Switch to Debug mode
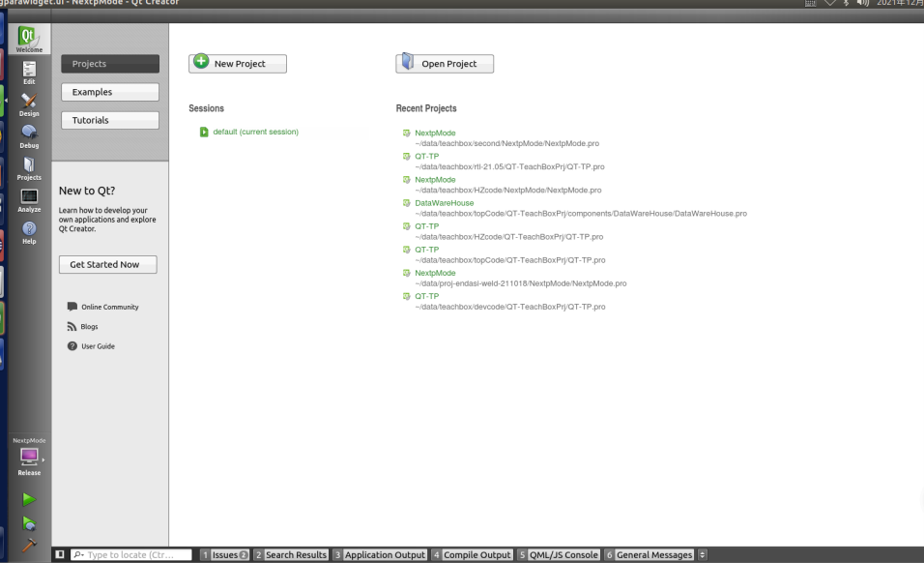The image size is (924, 563). 29,136
